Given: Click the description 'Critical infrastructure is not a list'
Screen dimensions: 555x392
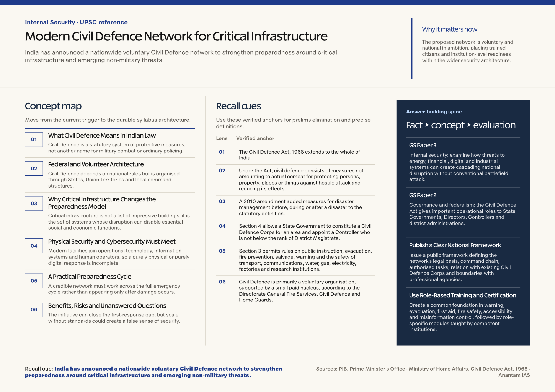Looking at the screenshot, I should [119, 222].
